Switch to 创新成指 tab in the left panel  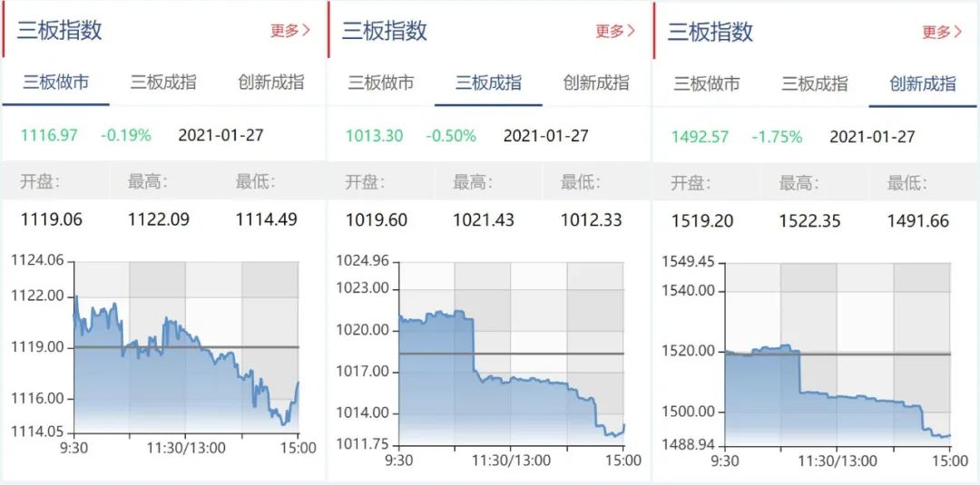[x=271, y=82]
